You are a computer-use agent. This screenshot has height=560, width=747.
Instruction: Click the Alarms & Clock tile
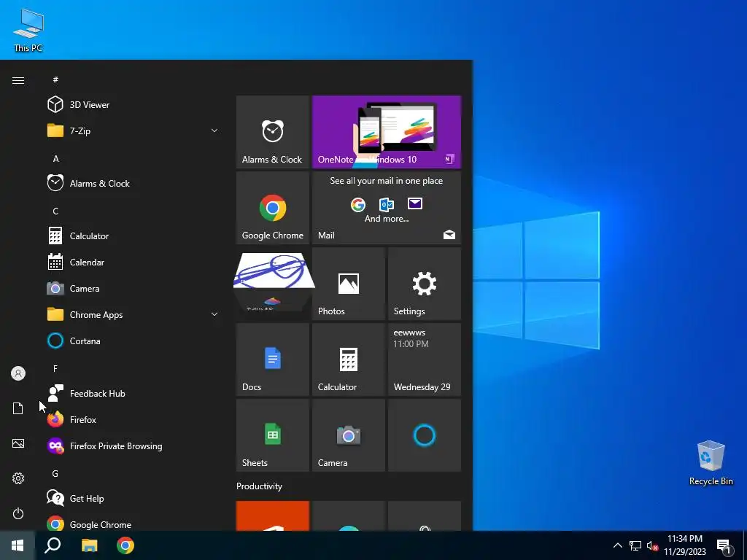[273, 132]
